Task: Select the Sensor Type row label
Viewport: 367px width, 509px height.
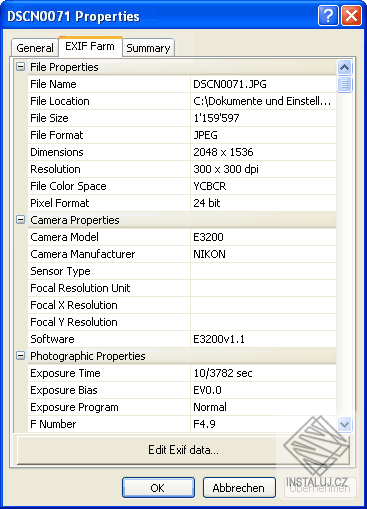Action: point(60,271)
